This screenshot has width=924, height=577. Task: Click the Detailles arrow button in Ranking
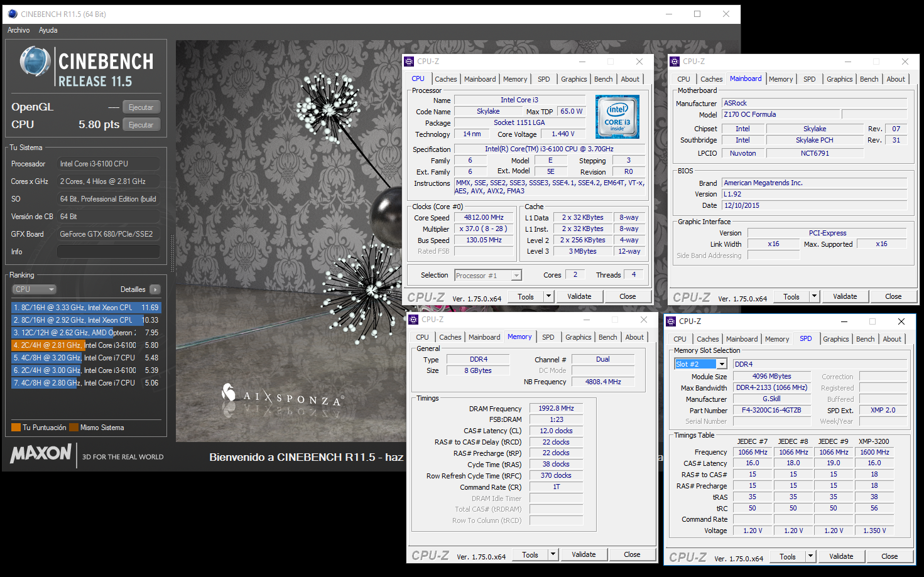tap(155, 289)
